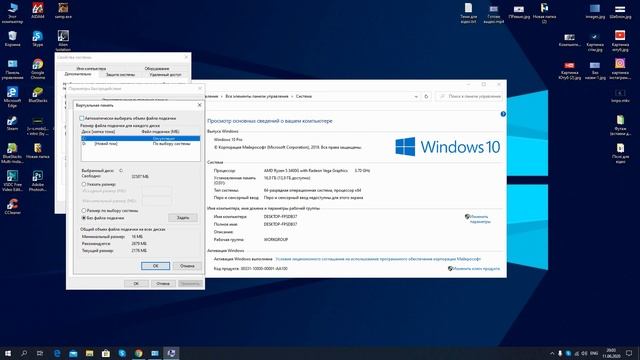Click OK in Performance Options dialog
This screenshot has height=360, width=640.
coord(136,283)
